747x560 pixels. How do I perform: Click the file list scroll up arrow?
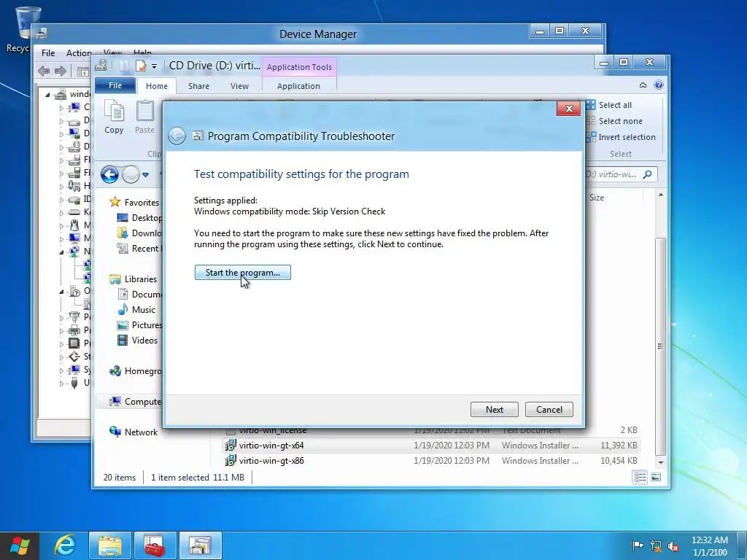coord(660,195)
